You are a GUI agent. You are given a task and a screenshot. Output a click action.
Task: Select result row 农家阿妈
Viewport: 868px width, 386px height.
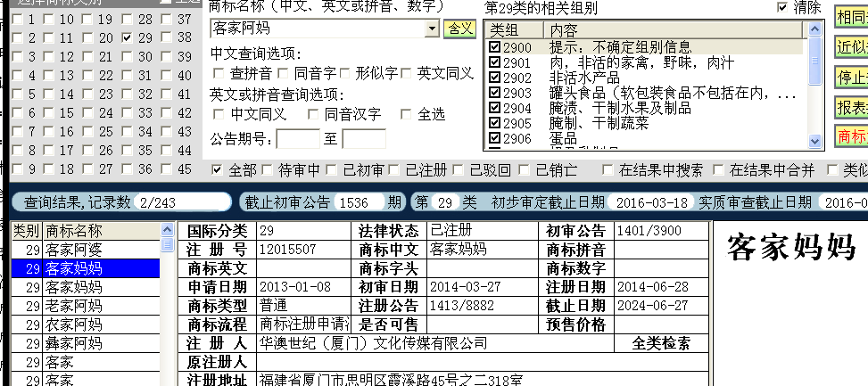(x=86, y=324)
